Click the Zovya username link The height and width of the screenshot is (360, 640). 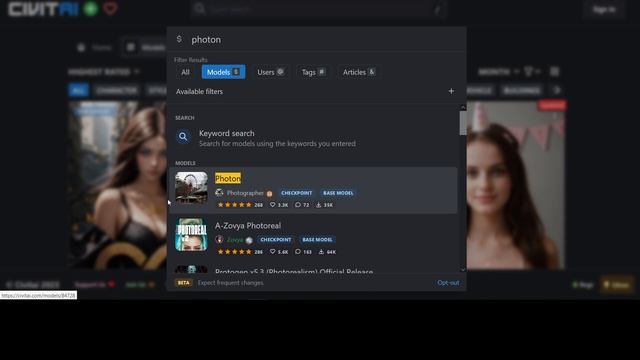(235, 240)
